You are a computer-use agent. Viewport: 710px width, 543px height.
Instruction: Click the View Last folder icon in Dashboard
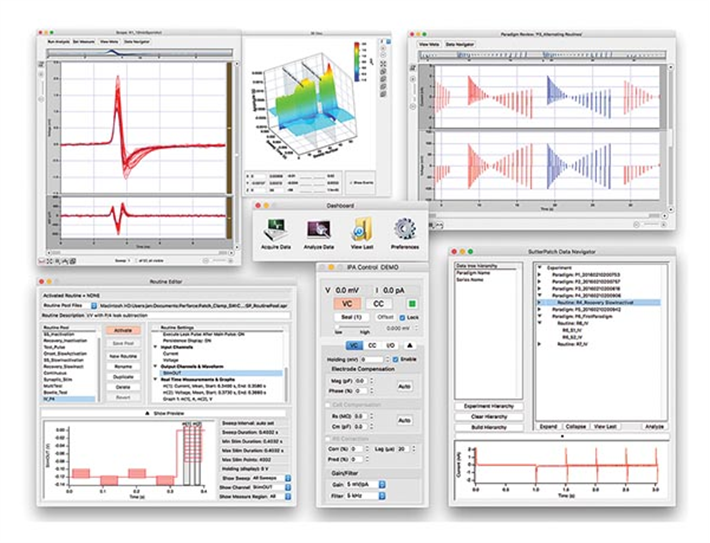[x=362, y=229]
